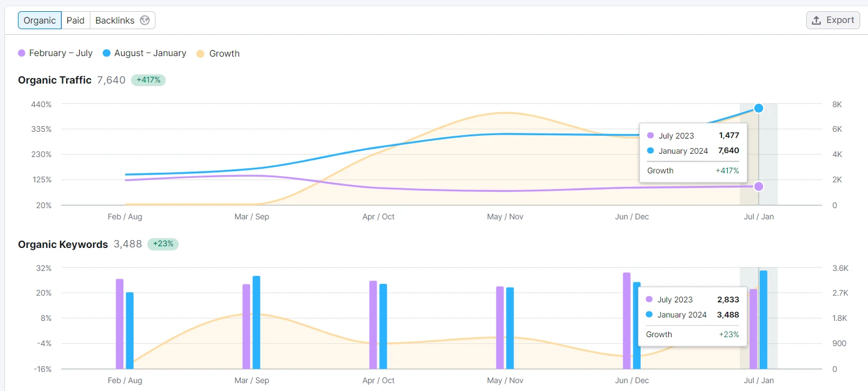Click the purple May bar in keywords chart
Image resolution: width=868 pixels, height=391 pixels.
500,328
